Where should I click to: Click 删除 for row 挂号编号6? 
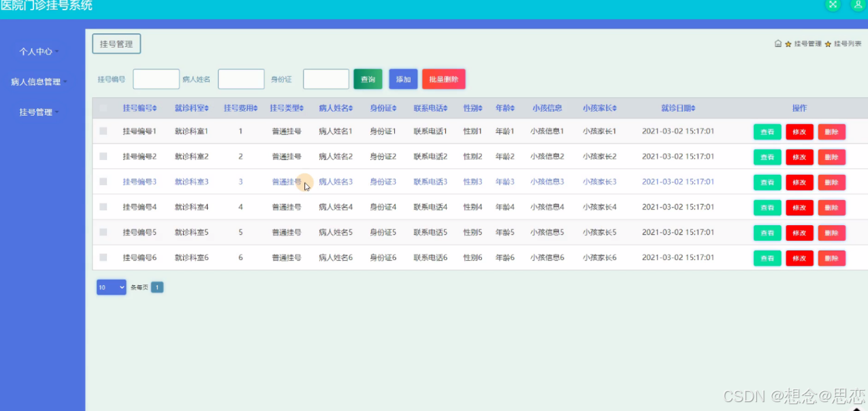pyautogui.click(x=832, y=258)
